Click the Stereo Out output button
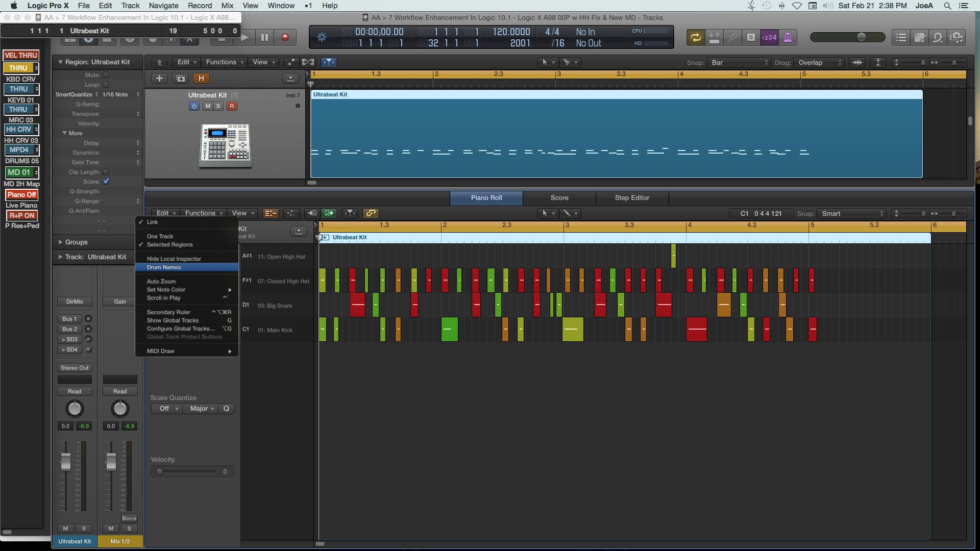 75,368
